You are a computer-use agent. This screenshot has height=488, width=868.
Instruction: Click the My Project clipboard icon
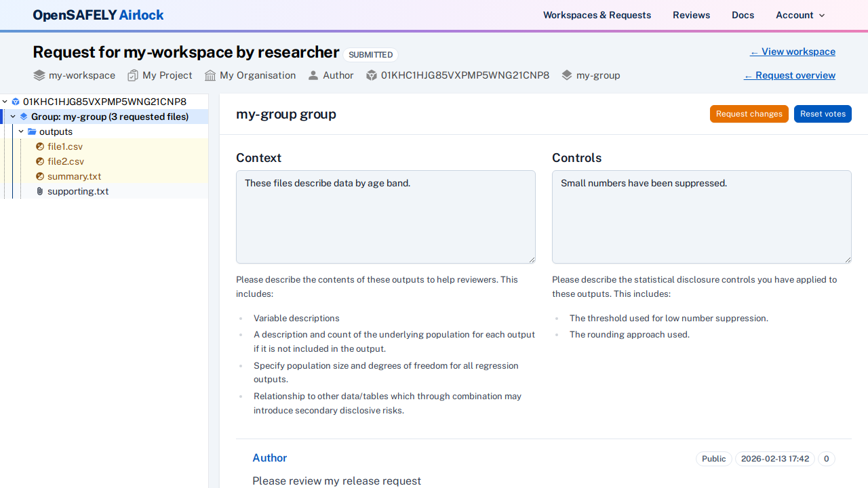[x=132, y=75]
